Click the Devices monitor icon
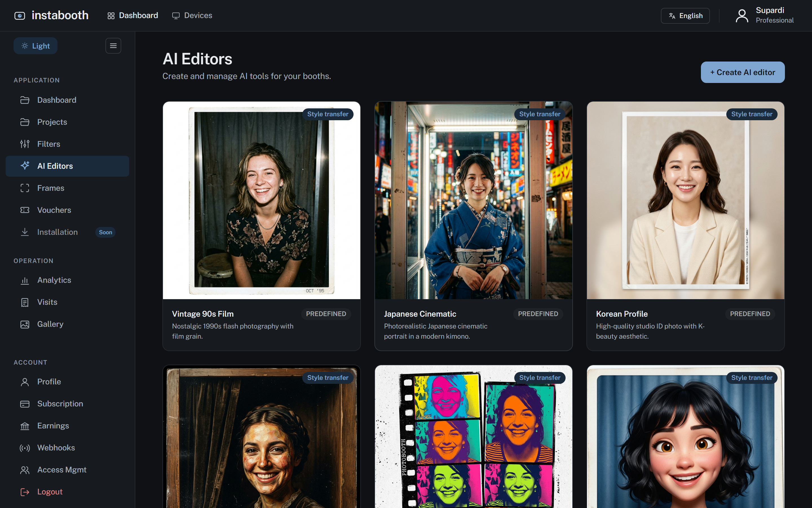The height and width of the screenshot is (508, 812). point(176,16)
